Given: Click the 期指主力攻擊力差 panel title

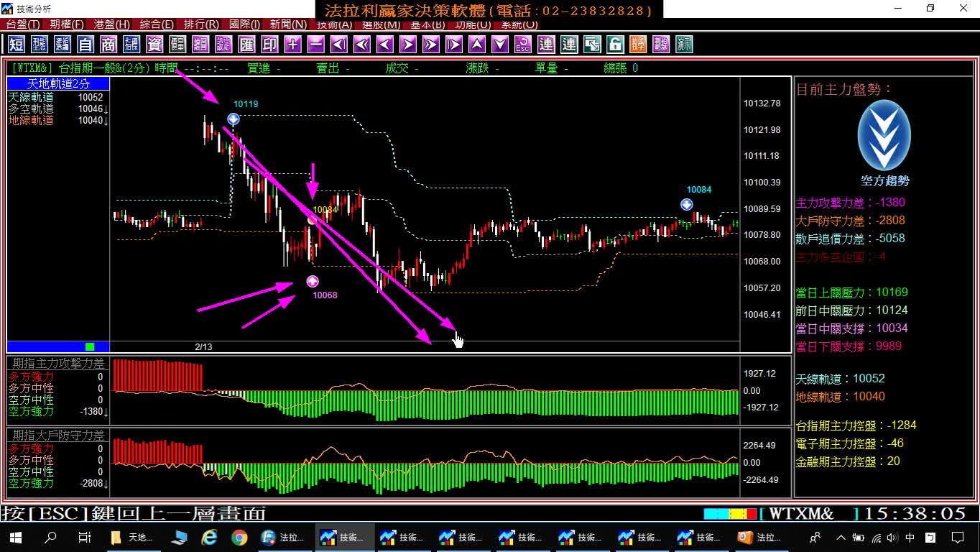Looking at the screenshot, I should 58,364.
